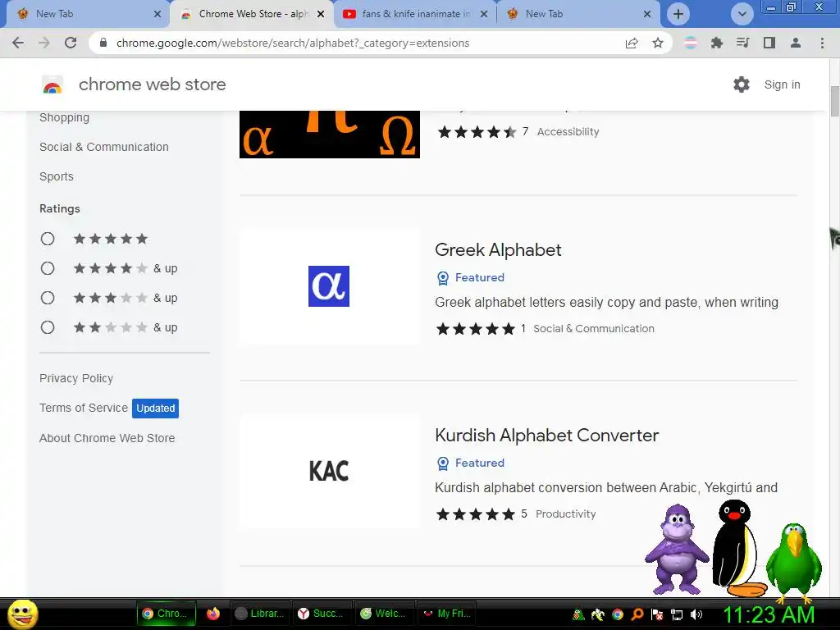Open the Kurdish Alphabet Converter title
Image resolution: width=840 pixels, height=630 pixels.
point(546,435)
